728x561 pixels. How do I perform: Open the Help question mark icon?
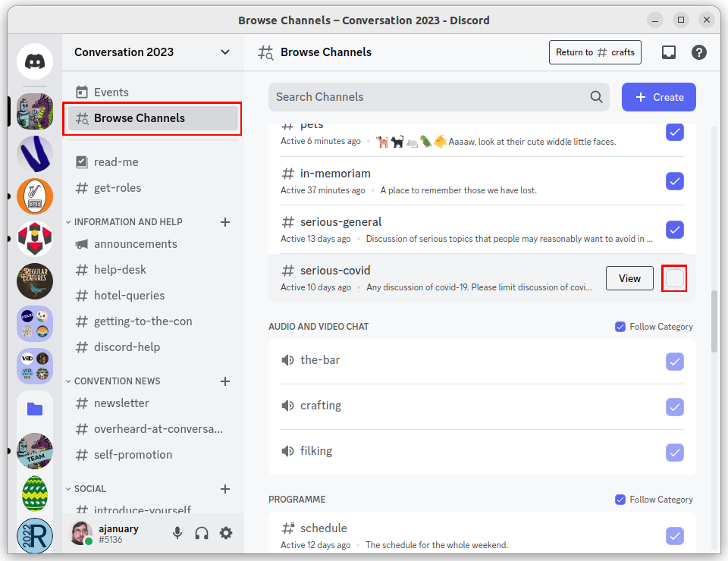(699, 52)
